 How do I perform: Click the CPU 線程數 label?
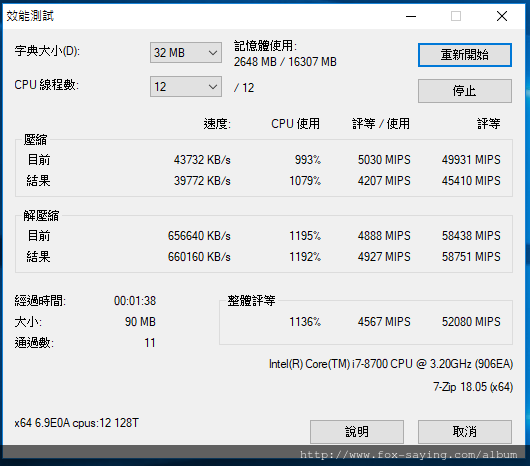click(46, 85)
